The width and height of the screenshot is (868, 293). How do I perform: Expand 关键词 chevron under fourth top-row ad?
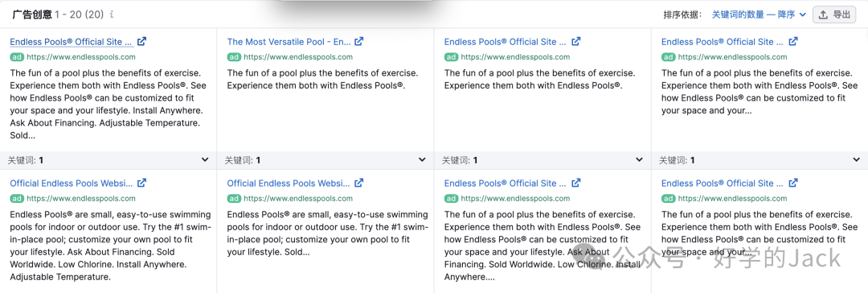(857, 160)
